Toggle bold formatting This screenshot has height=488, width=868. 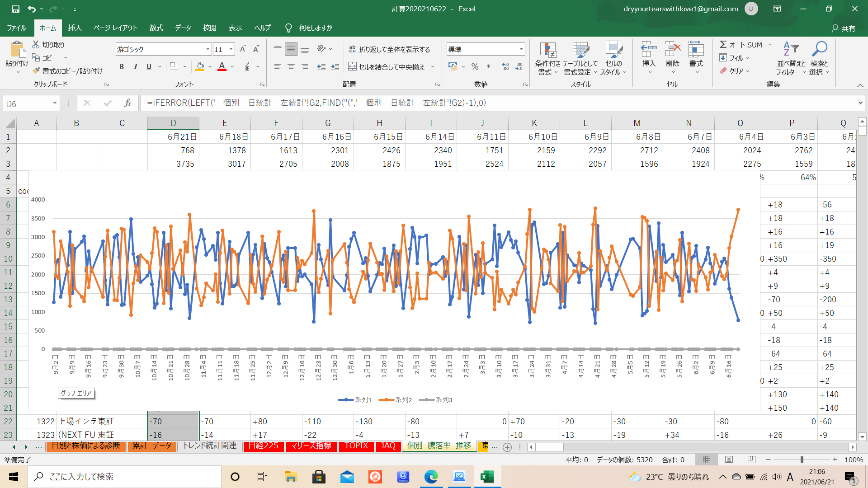(121, 67)
